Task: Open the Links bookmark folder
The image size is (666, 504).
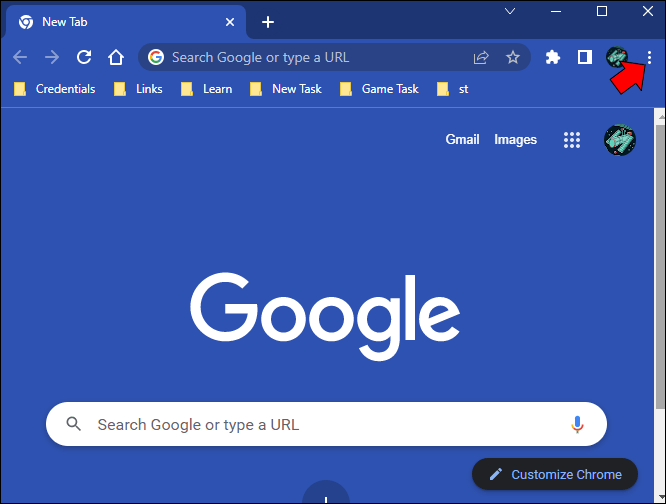Action: (138, 89)
